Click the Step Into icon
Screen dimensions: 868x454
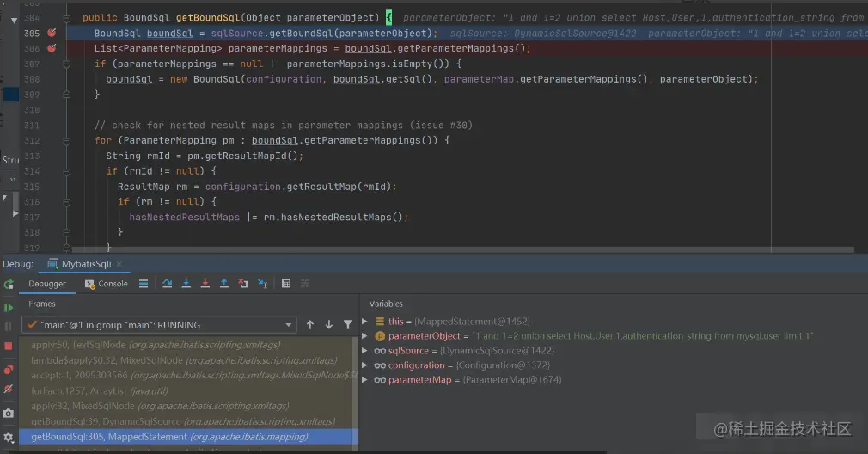[186, 284]
